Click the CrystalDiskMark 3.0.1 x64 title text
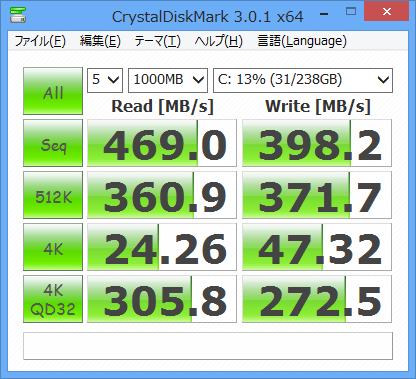Viewport: 416px width, 379px height. (x=208, y=17)
